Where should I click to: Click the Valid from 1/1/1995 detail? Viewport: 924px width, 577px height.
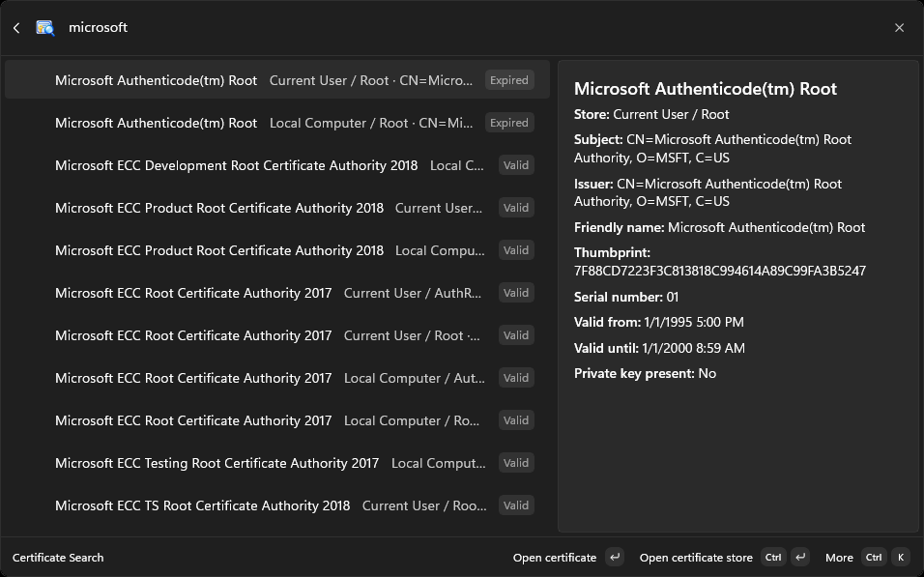click(659, 323)
